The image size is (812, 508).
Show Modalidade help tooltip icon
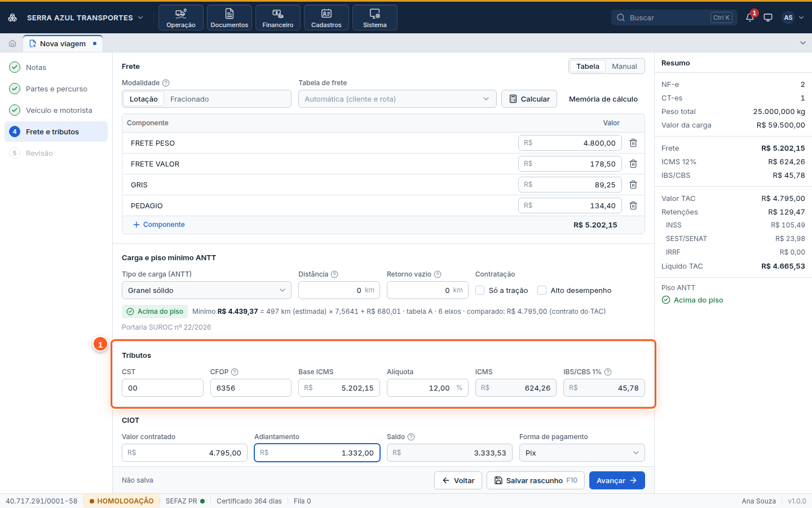coord(166,83)
